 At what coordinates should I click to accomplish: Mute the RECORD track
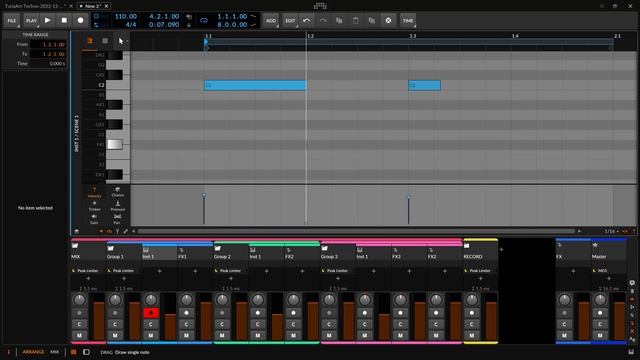point(472,335)
